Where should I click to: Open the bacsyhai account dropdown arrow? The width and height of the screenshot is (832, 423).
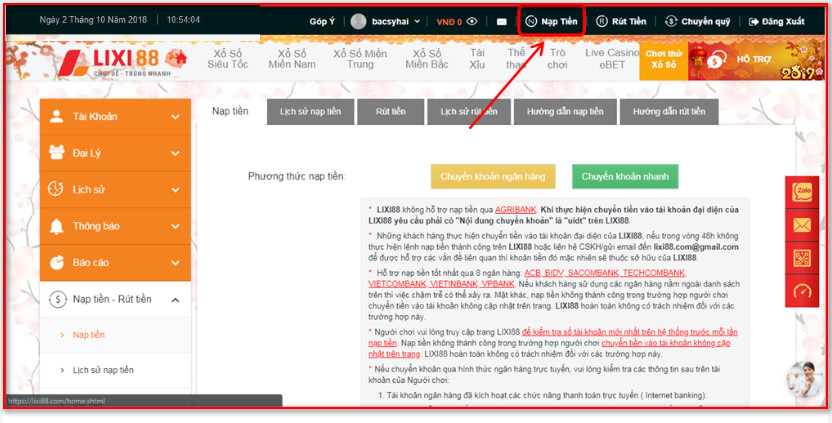coord(417,22)
